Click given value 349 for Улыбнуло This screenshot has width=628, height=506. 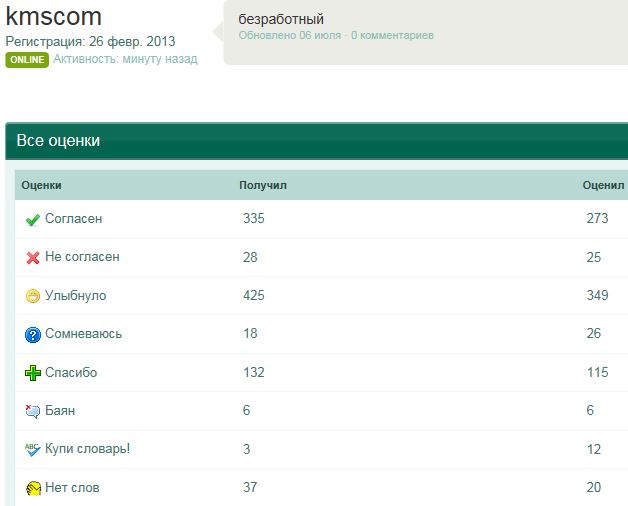click(598, 295)
